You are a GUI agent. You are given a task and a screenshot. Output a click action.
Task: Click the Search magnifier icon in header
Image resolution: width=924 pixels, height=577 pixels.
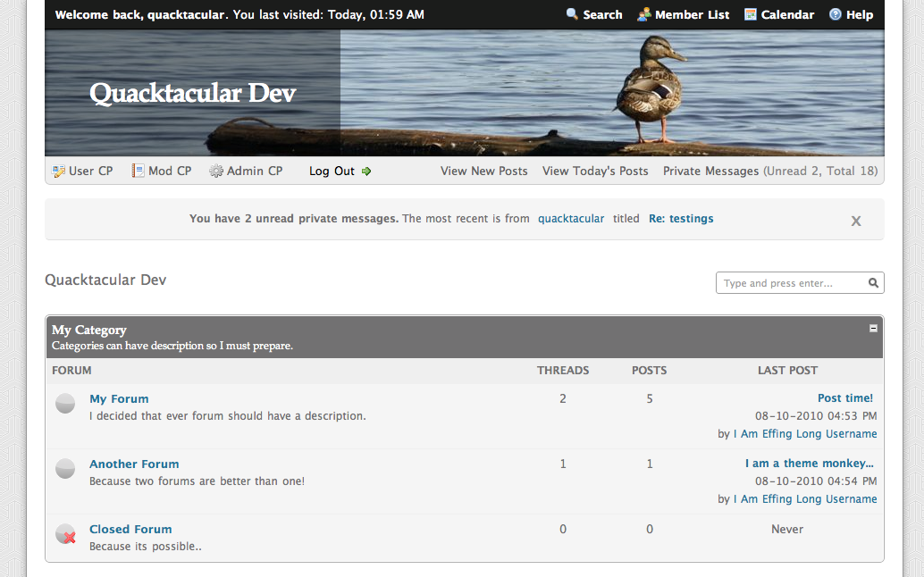pos(572,14)
